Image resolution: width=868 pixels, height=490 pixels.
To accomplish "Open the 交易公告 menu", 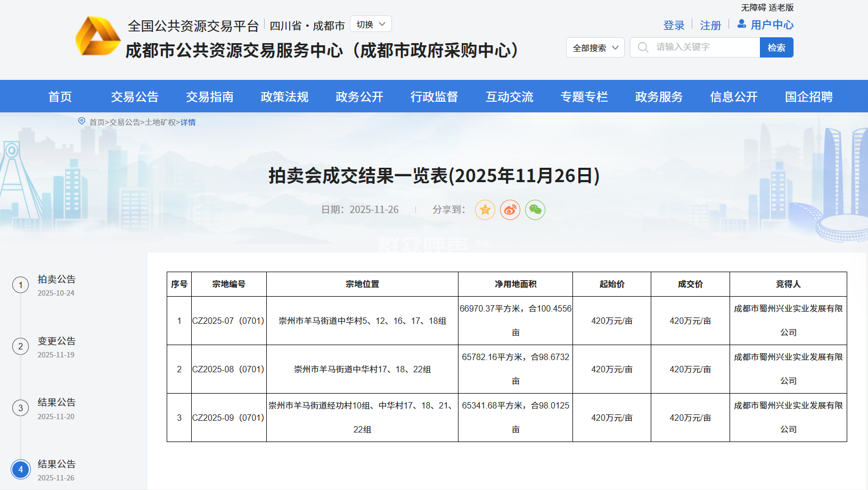I will (135, 96).
